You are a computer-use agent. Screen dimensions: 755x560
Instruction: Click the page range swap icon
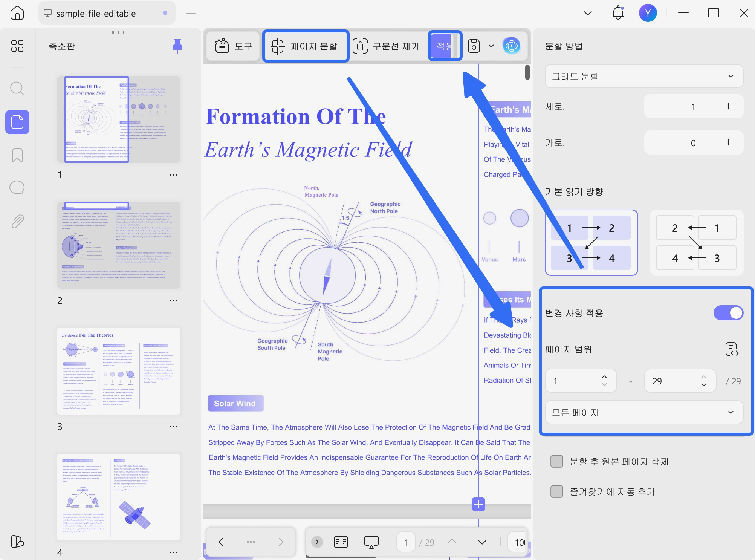point(732,349)
